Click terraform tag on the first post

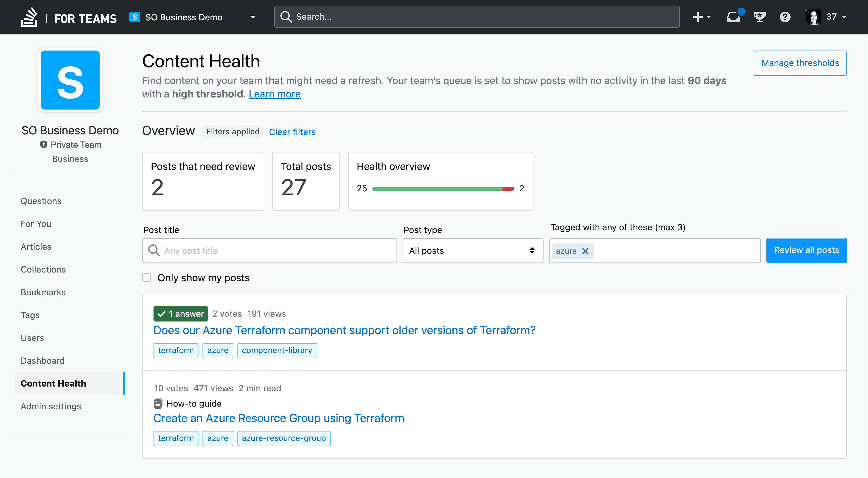coord(176,350)
